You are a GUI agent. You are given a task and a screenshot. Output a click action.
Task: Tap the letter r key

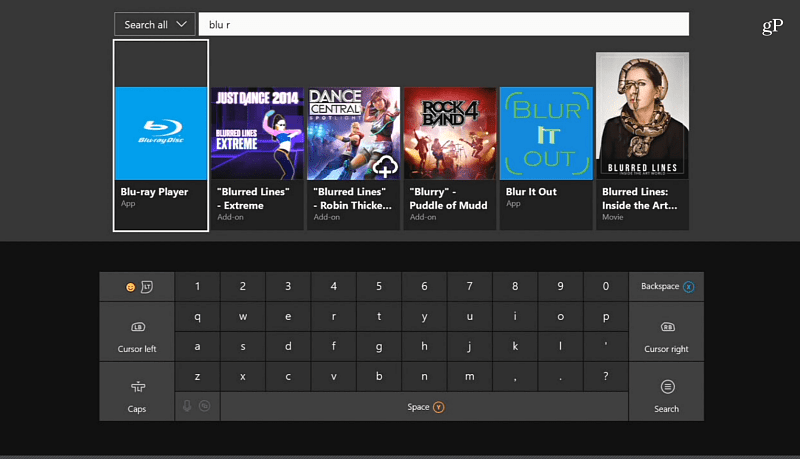coord(334,317)
